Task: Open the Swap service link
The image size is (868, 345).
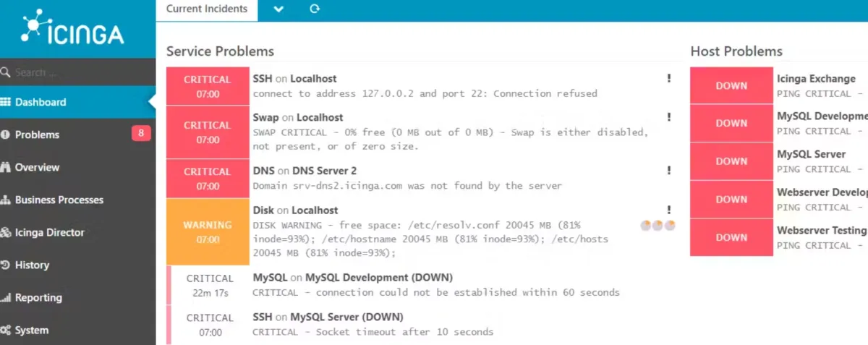Action: pyautogui.click(x=265, y=117)
